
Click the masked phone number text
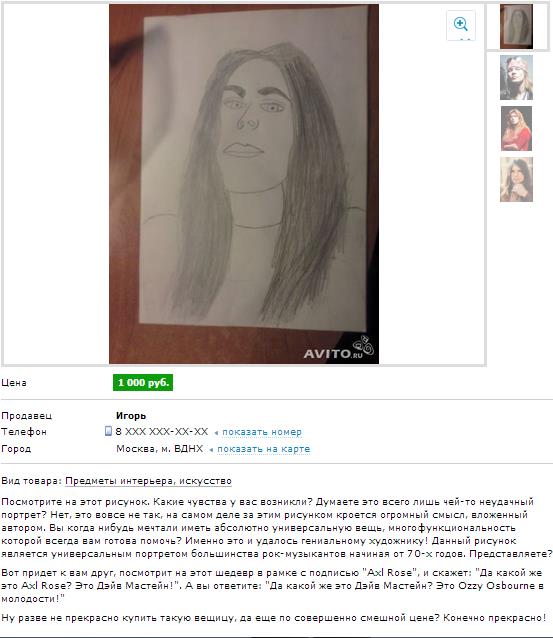162,432
